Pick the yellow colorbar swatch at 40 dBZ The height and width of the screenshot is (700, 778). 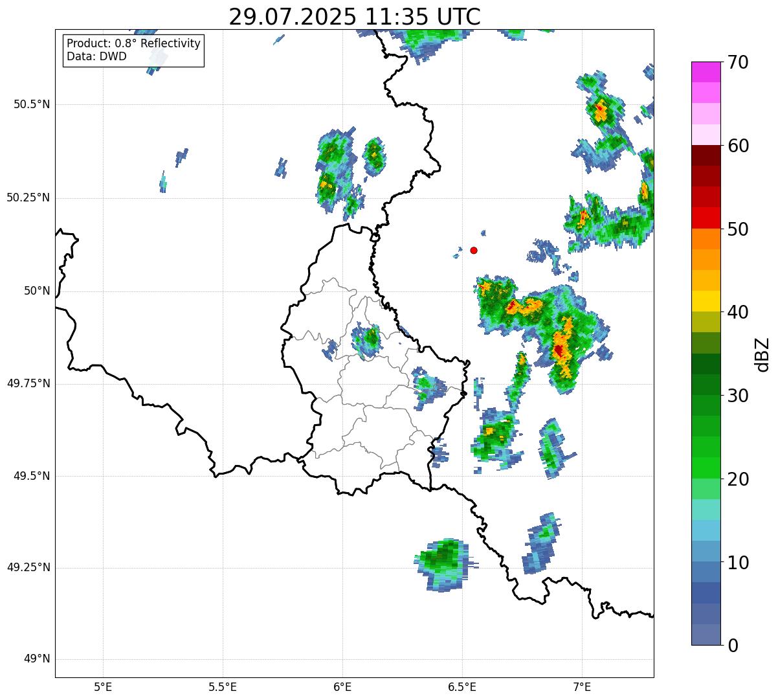coord(706,301)
